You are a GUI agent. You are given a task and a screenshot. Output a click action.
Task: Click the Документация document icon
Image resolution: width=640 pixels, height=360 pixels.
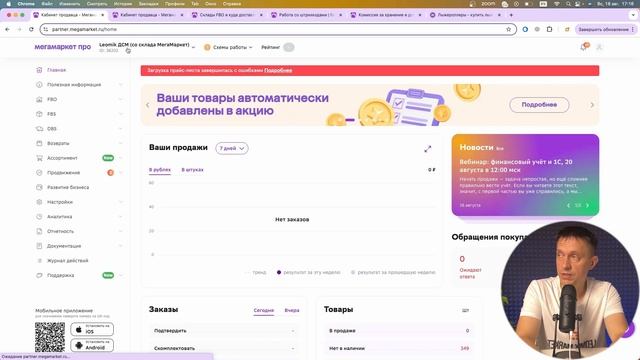pyautogui.click(x=39, y=246)
